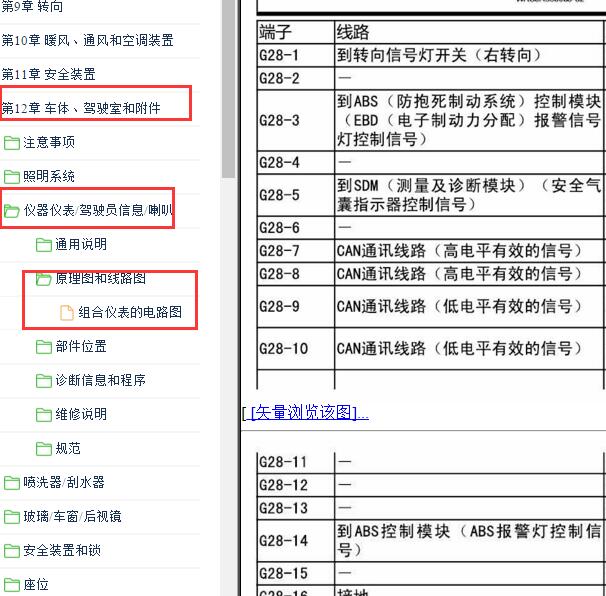The width and height of the screenshot is (606, 596).
Task: Select 到转向信号灯开关（右转向） cell
Action: coord(470,55)
